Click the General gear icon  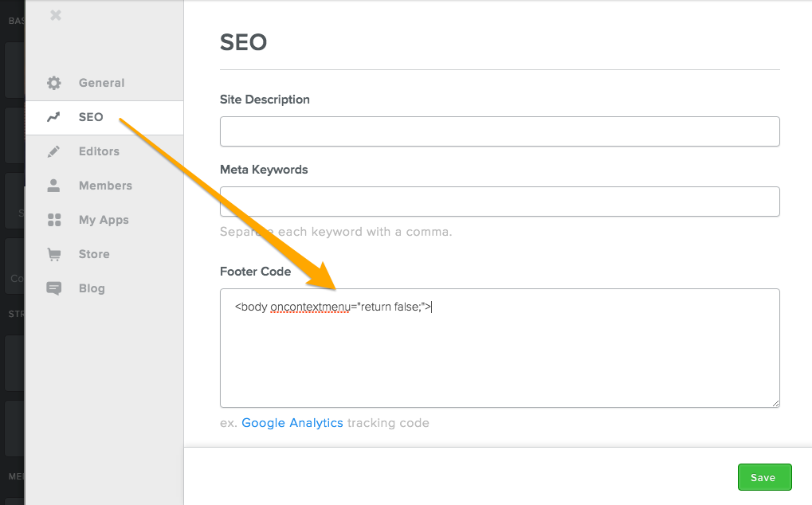tap(53, 83)
